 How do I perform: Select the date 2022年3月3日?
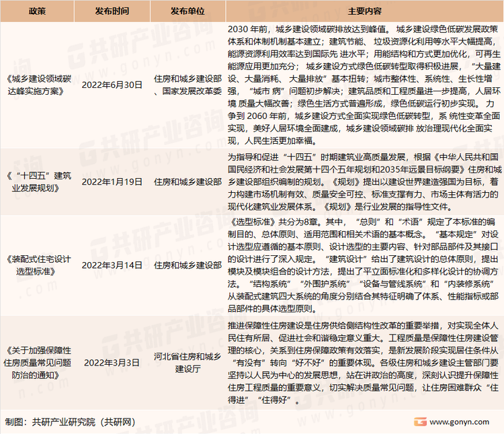[x=112, y=363]
